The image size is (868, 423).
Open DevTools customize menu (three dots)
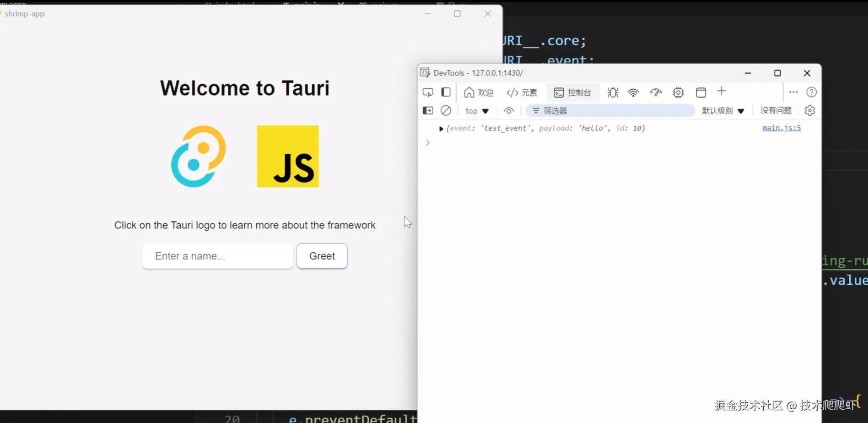[793, 92]
